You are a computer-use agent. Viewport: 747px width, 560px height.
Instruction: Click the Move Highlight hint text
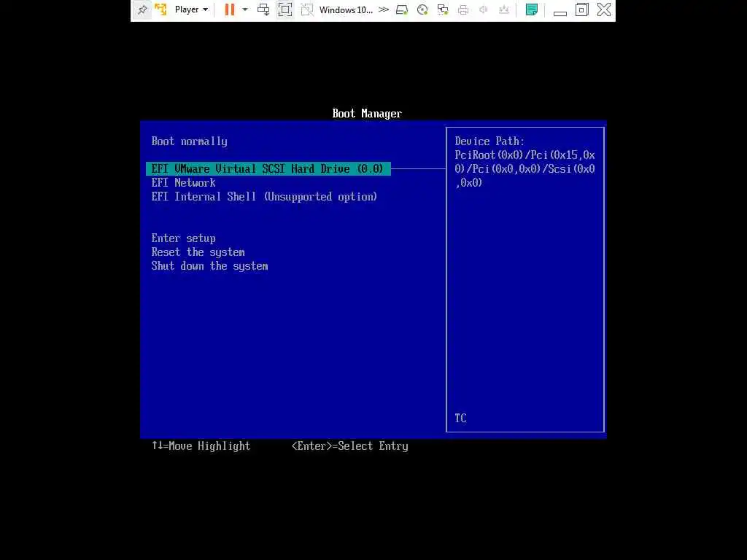[x=201, y=446]
